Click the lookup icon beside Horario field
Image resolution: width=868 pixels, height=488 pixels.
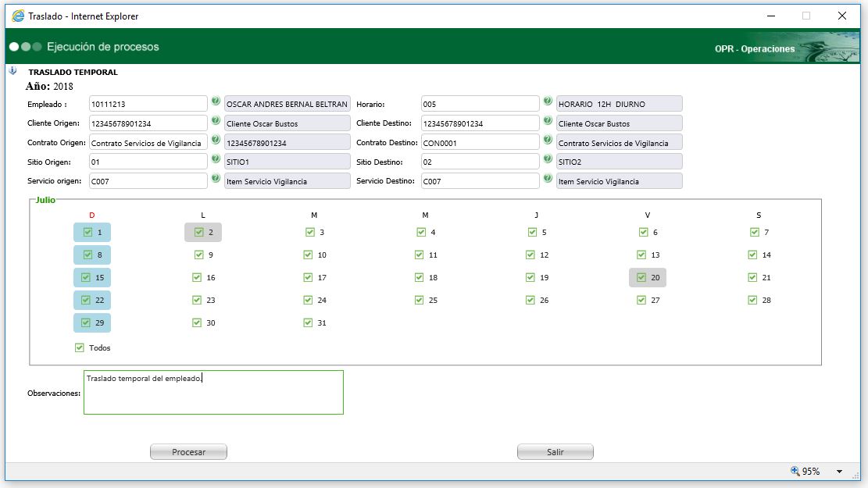548,102
